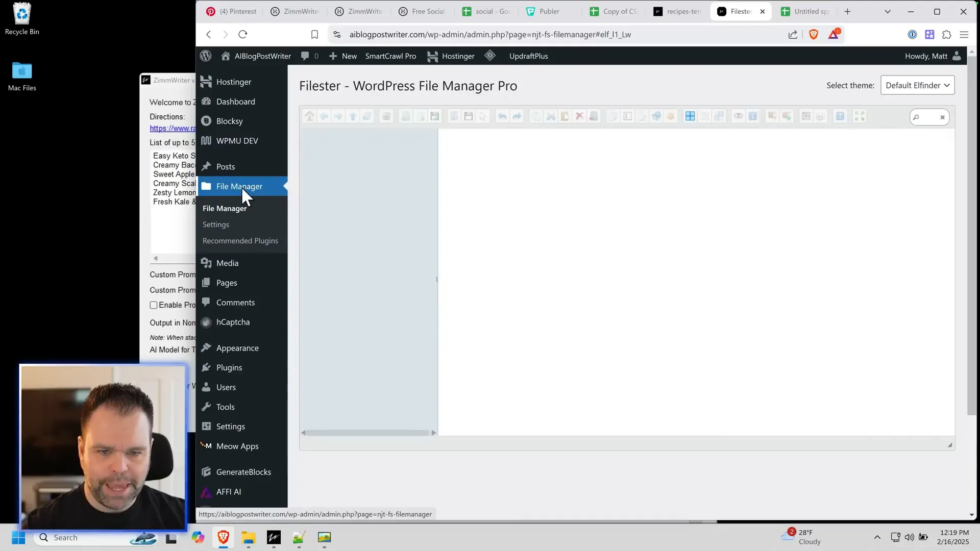
Task: Click the Redo arrow in Filester toolbar
Action: click(x=517, y=116)
